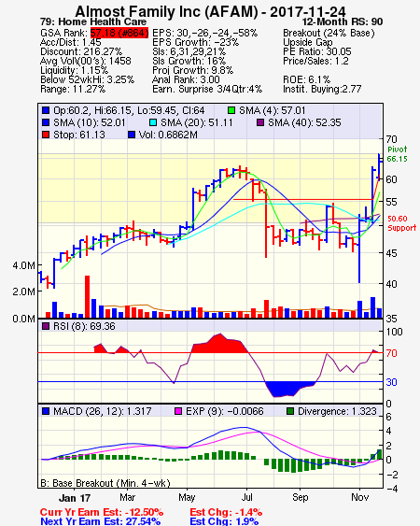The height and width of the screenshot is (526, 420).
Task: Click the 0.0M volume axis label
Action: pyautogui.click(x=23, y=319)
